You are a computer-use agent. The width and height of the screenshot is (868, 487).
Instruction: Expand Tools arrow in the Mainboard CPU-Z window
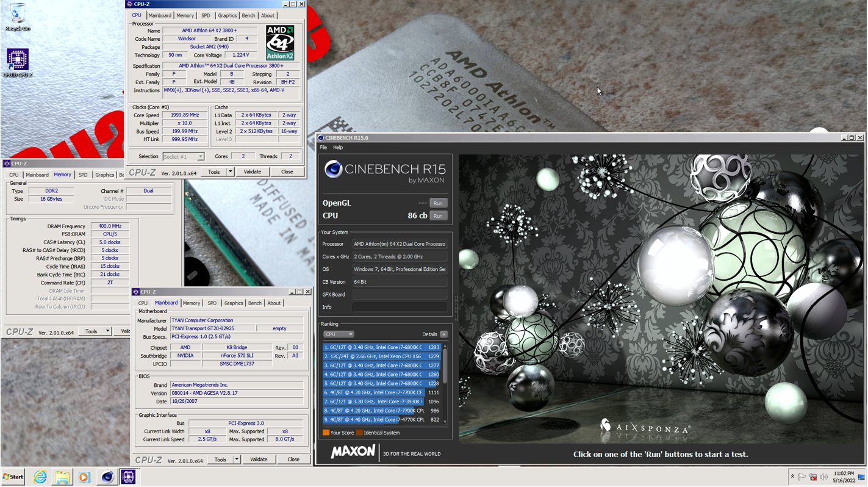point(237,460)
